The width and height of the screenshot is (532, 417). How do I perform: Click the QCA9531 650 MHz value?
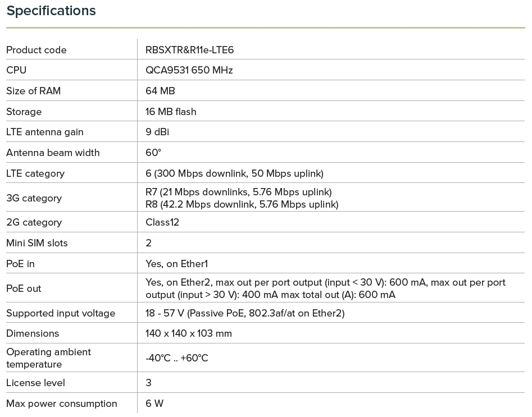(189, 70)
